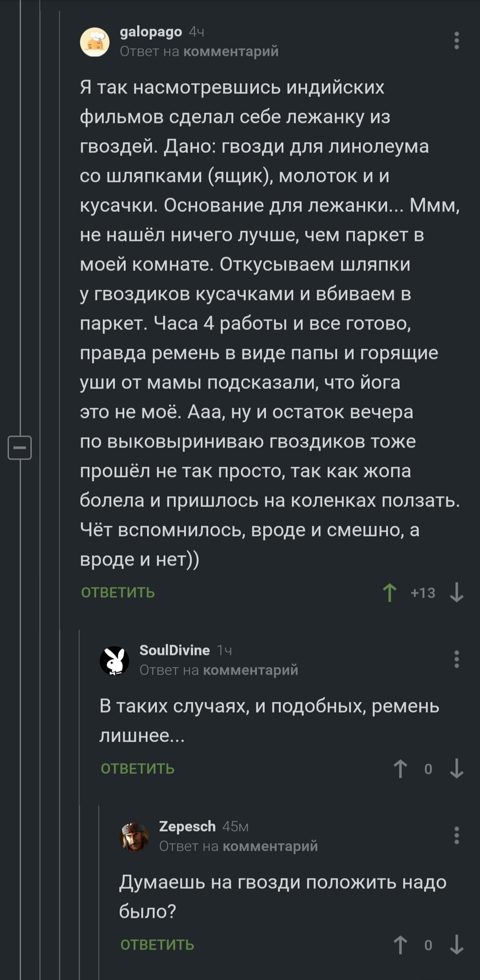Viewport: 480px width, 980px height.
Task: Reply to Zepesch's comment
Action: pyautogui.click(x=157, y=945)
